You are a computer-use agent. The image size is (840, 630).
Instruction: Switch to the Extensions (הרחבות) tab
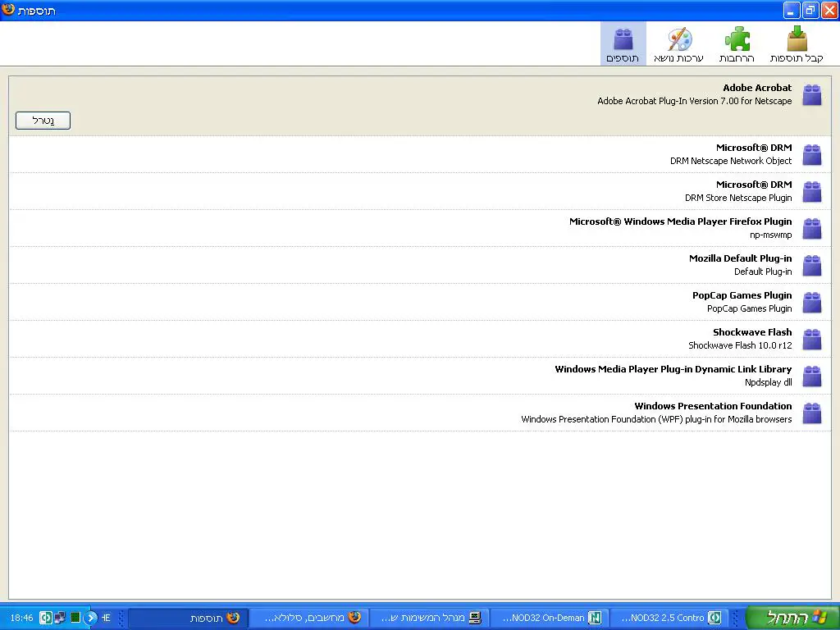pyautogui.click(x=736, y=44)
